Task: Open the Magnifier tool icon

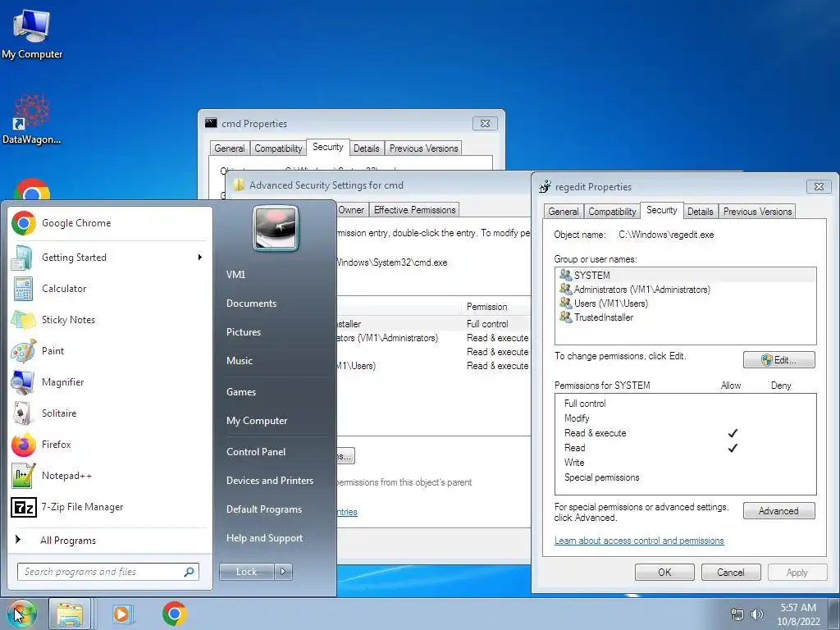Action: point(24,382)
